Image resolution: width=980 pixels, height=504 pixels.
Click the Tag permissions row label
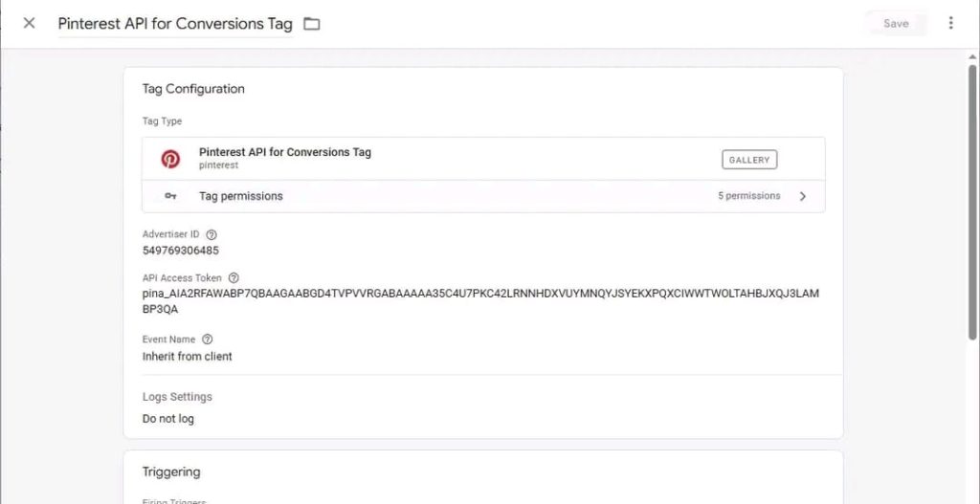(x=241, y=196)
